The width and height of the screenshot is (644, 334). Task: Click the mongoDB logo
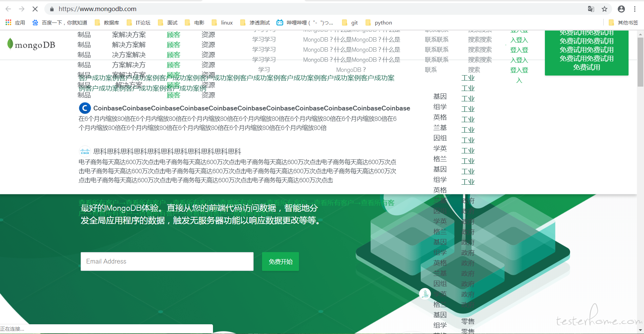click(x=31, y=44)
